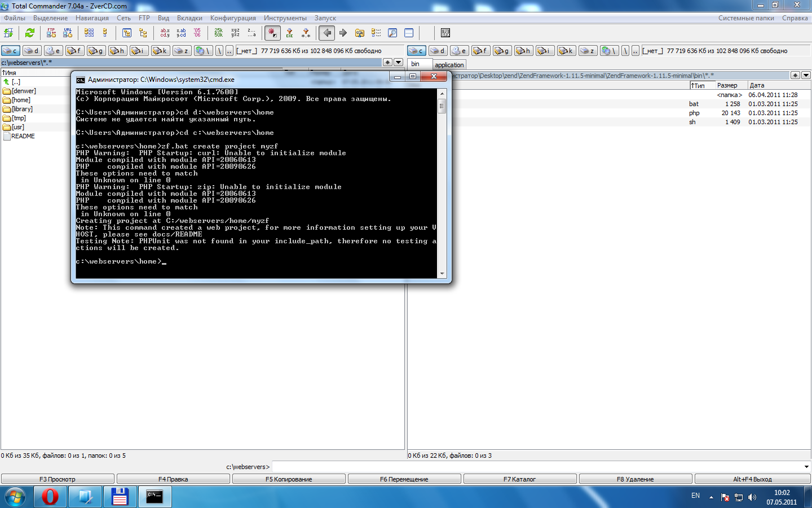Switch left panel to drive d
Viewport: 812px width, 508px height.
(32, 51)
